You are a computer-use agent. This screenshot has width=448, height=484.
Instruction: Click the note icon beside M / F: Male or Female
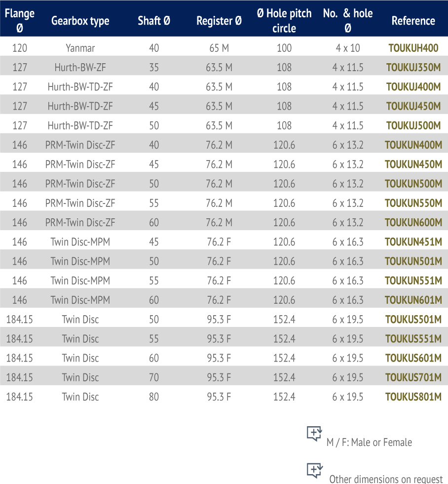point(314,434)
